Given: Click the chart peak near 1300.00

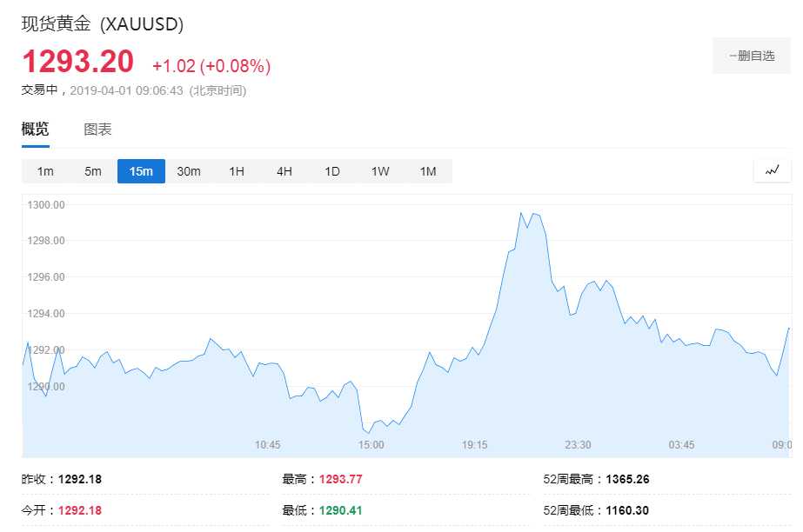Looking at the screenshot, I should (x=521, y=213).
